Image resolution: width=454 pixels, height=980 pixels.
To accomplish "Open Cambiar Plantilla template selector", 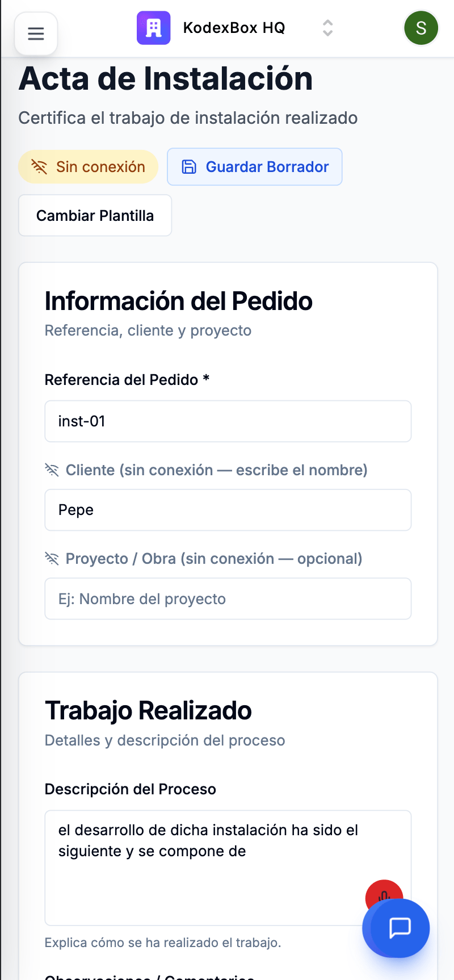I will pyautogui.click(x=95, y=215).
